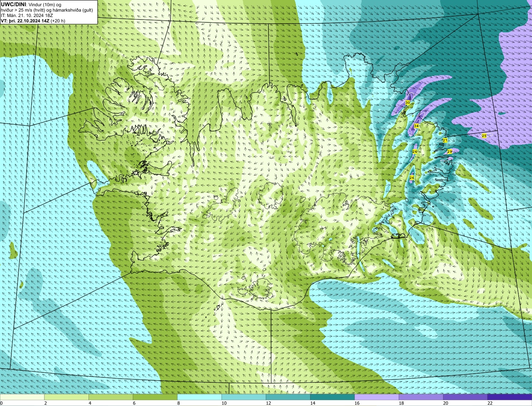532x406 pixels.
Task: Click the scale value 16
Action: pyautogui.click(x=357, y=403)
